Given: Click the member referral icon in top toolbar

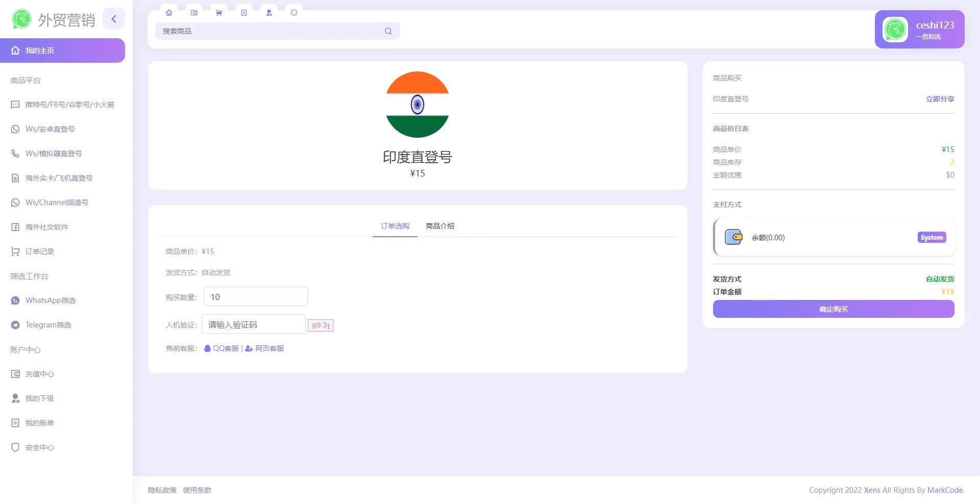Looking at the screenshot, I should click(269, 13).
